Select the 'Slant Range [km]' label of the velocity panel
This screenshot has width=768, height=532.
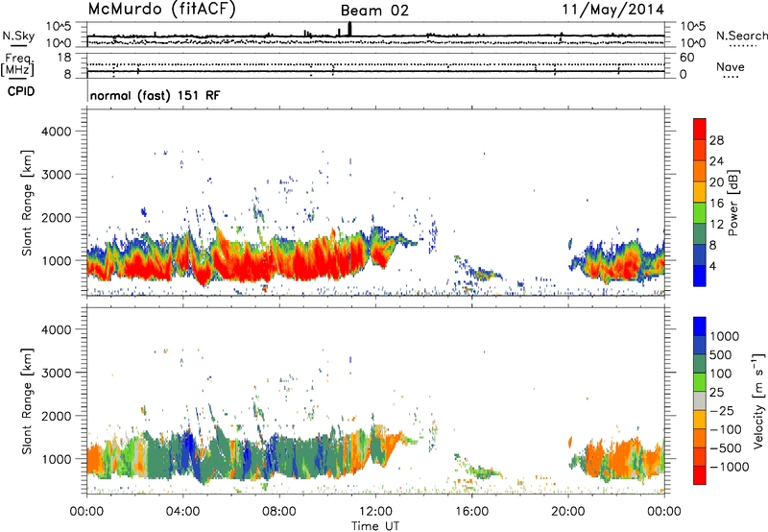click(x=27, y=401)
